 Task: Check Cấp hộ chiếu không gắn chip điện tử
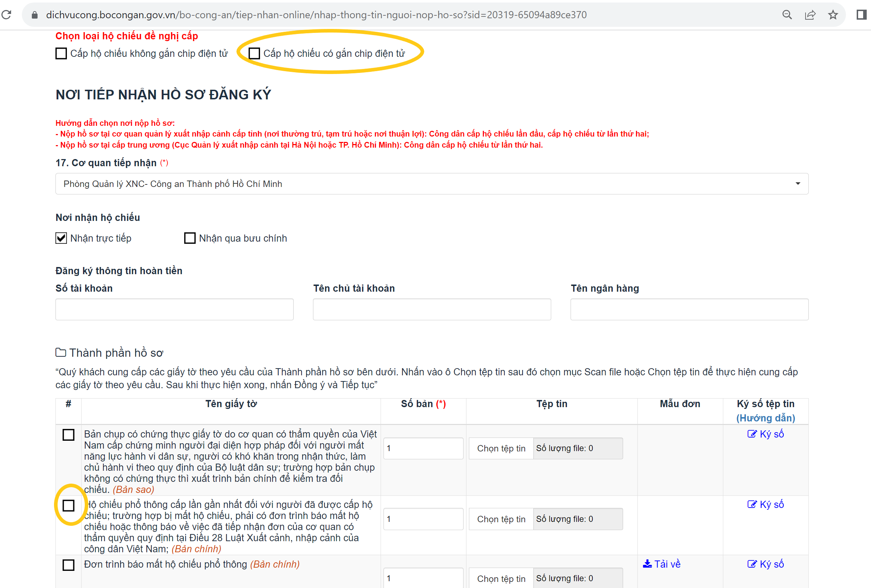pyautogui.click(x=61, y=54)
